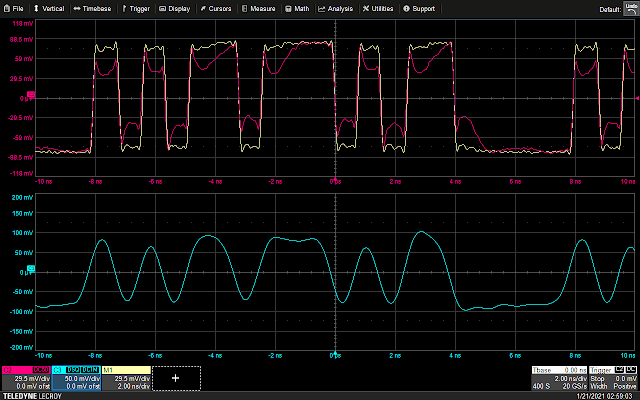Viewport: 640px width, 400px height.
Task: Open the Math menu
Action: [x=301, y=8]
